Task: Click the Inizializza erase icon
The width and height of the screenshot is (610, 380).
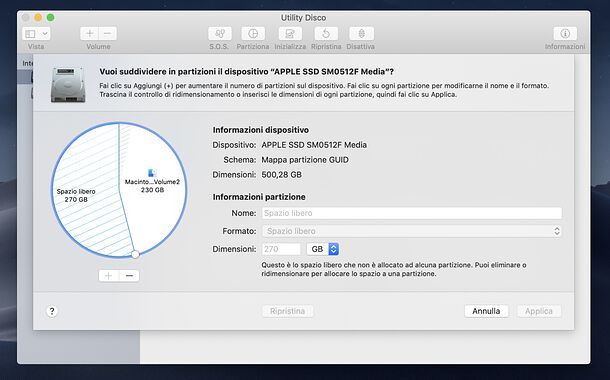Action: tap(290, 33)
